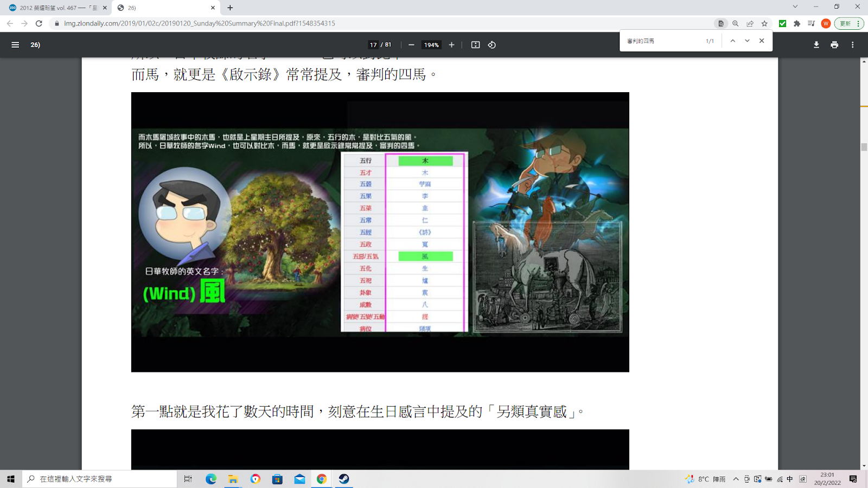Click the 中 input method indicator
The width and height of the screenshot is (868, 488).
click(x=790, y=479)
